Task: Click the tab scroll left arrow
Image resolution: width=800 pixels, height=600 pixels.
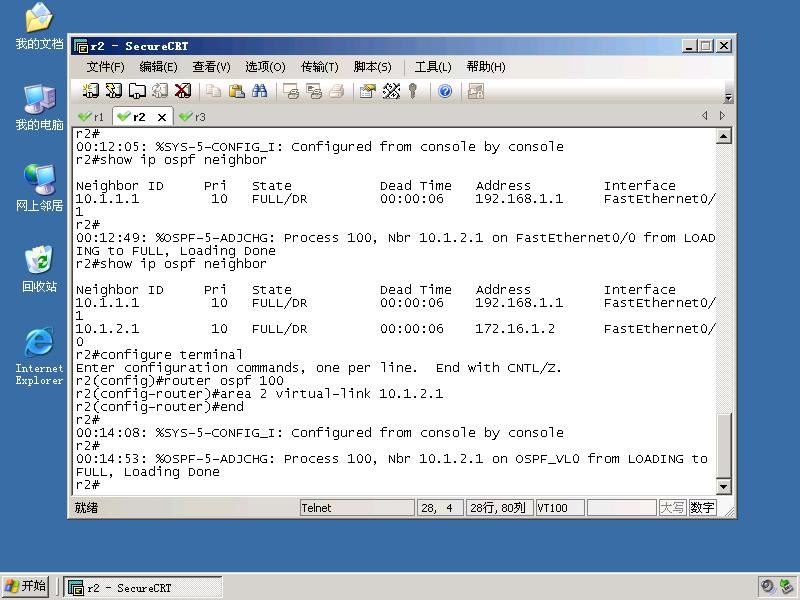Action: coord(705,116)
